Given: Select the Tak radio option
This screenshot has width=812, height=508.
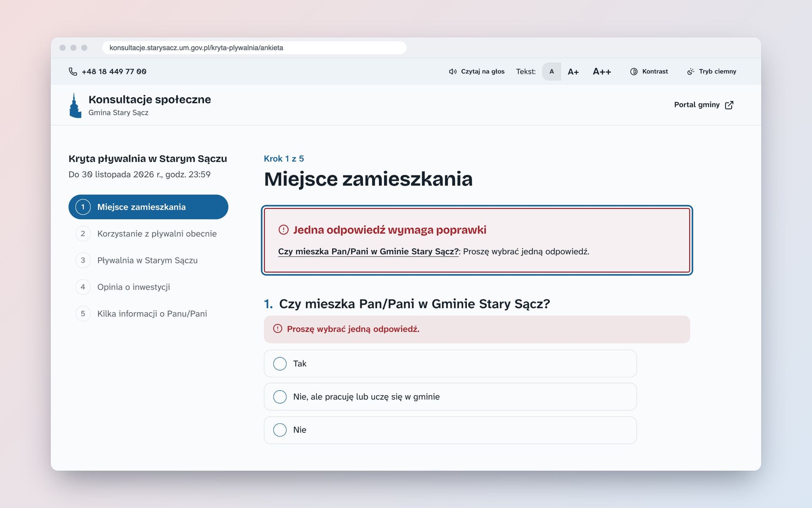Looking at the screenshot, I should pos(450,364).
